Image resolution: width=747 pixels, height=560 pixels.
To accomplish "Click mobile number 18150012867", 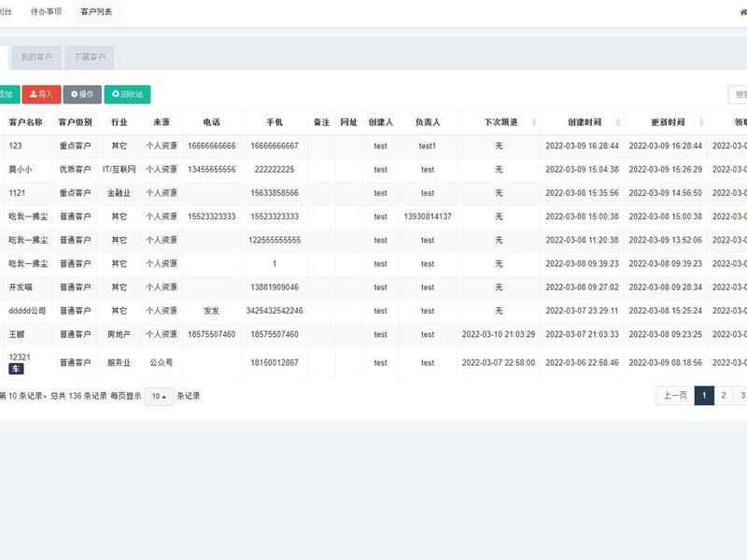I will (x=275, y=363).
